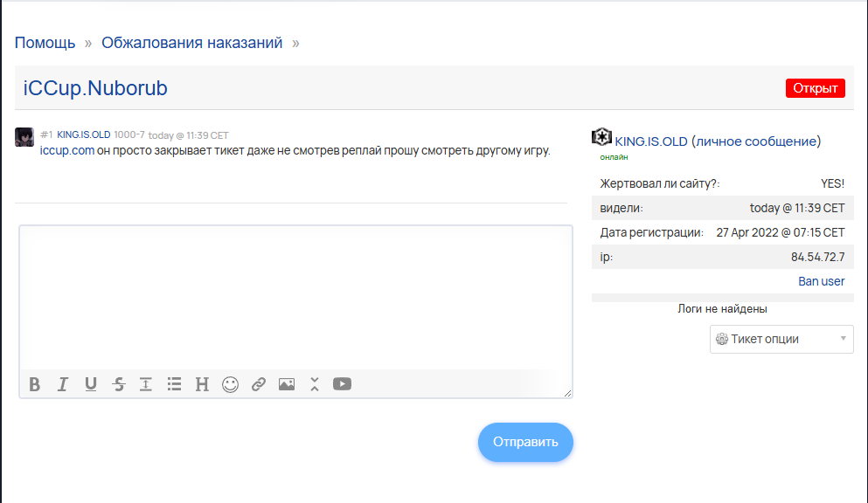Viewport: 868px width, 503px height.
Task: Toggle bold formatting in the editor
Action: pyautogui.click(x=34, y=384)
